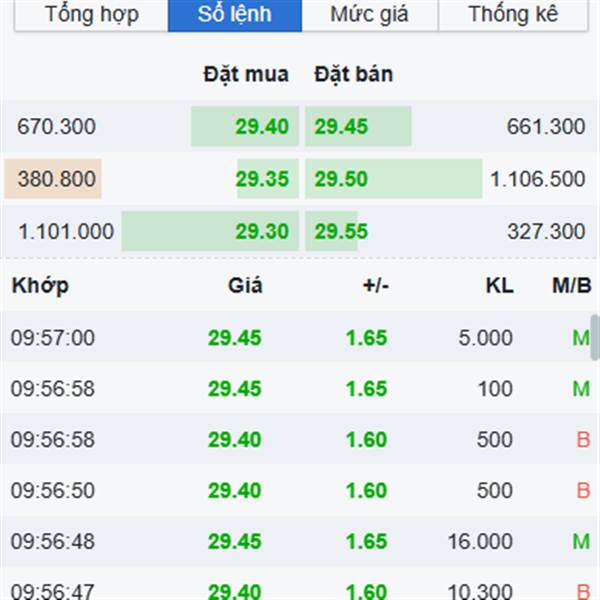Click the Đặt bán header
The width and height of the screenshot is (600, 600).
(354, 74)
